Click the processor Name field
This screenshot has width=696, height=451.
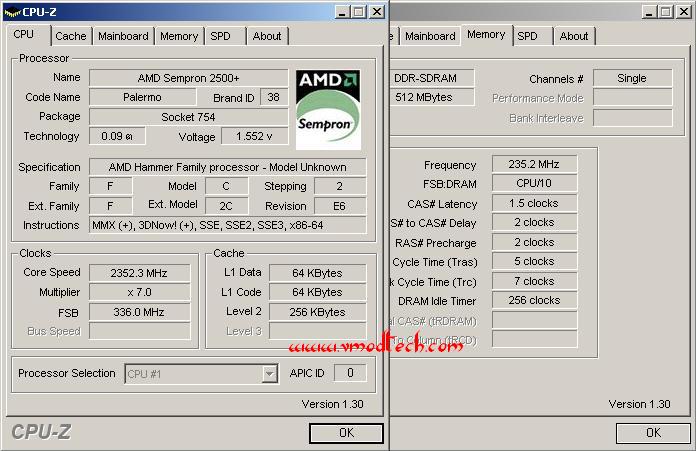click(188, 78)
